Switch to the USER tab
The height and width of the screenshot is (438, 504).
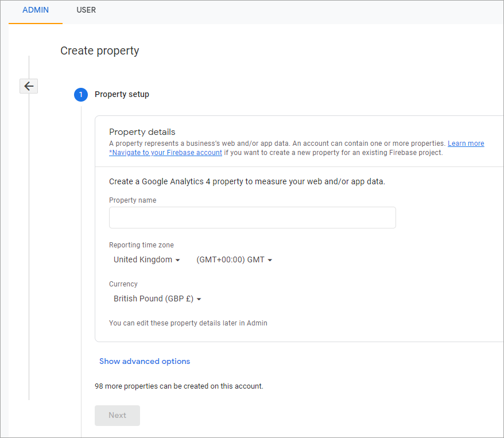point(86,10)
